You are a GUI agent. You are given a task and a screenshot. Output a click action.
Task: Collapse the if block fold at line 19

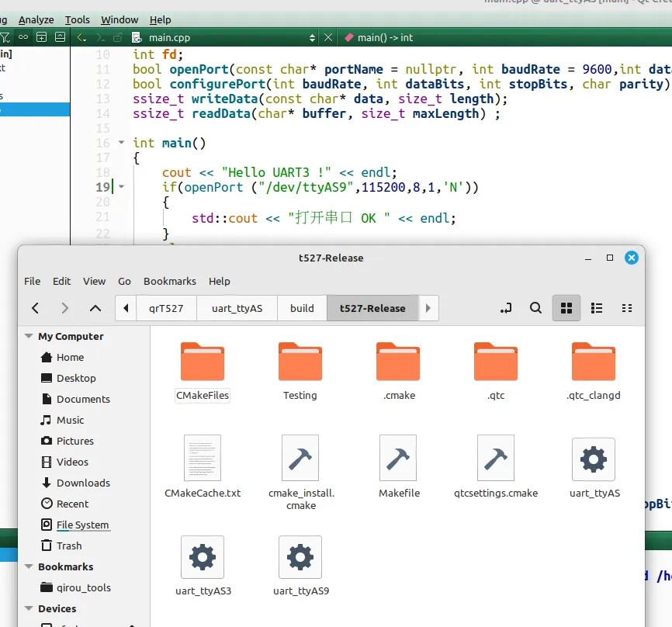tap(121, 186)
